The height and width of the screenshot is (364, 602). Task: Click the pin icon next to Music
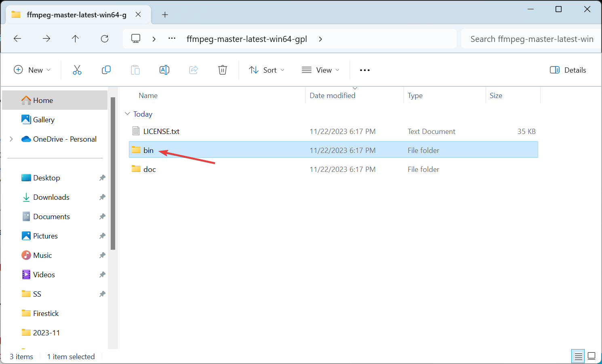pyautogui.click(x=102, y=255)
